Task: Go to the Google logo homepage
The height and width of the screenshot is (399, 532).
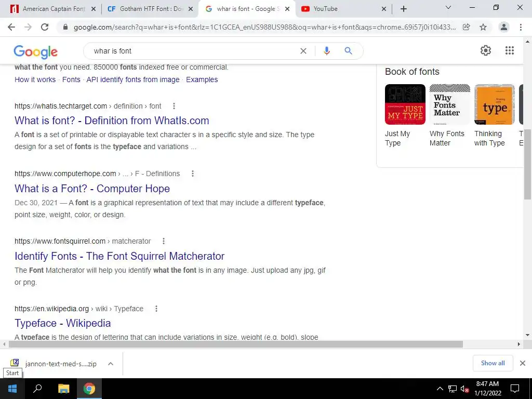Action: (x=36, y=51)
